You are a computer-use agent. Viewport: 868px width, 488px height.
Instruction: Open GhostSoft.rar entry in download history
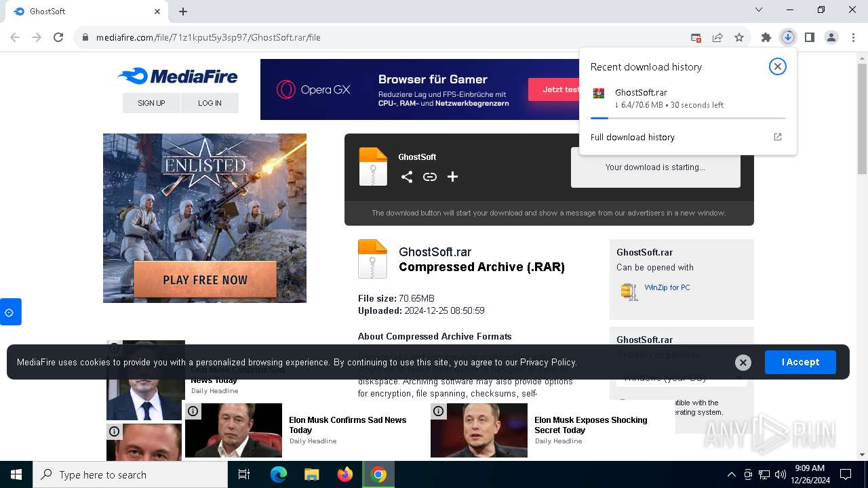tap(688, 98)
